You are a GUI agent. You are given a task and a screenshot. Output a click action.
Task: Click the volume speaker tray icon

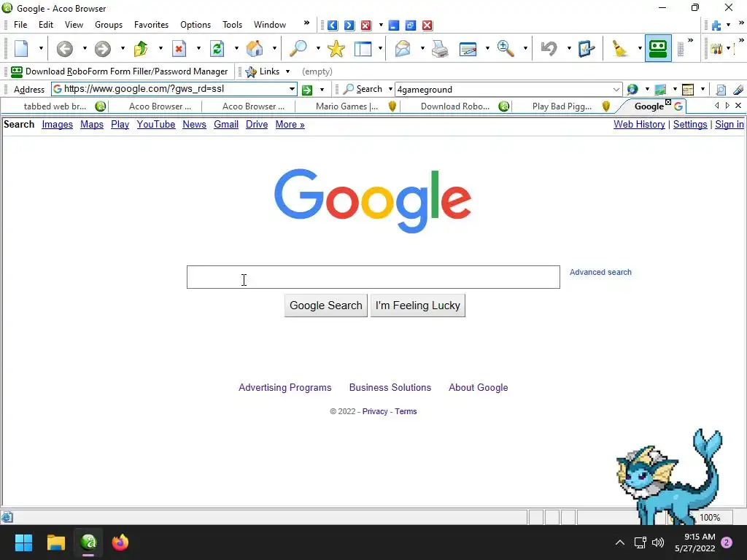point(658,542)
